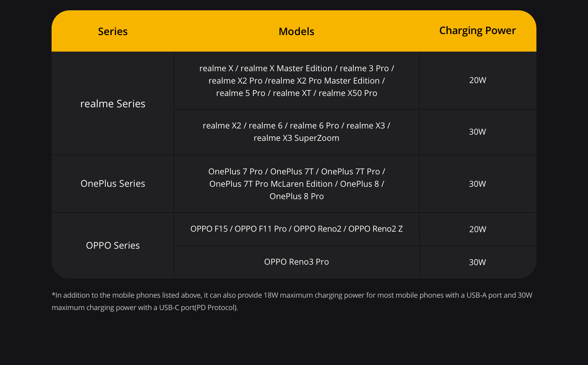The image size is (588, 365).
Task: Click the realme X50 Pro model name
Action: click(x=348, y=93)
